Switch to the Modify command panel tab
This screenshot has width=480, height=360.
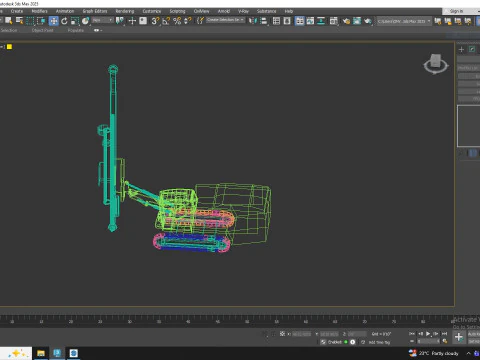472,49
